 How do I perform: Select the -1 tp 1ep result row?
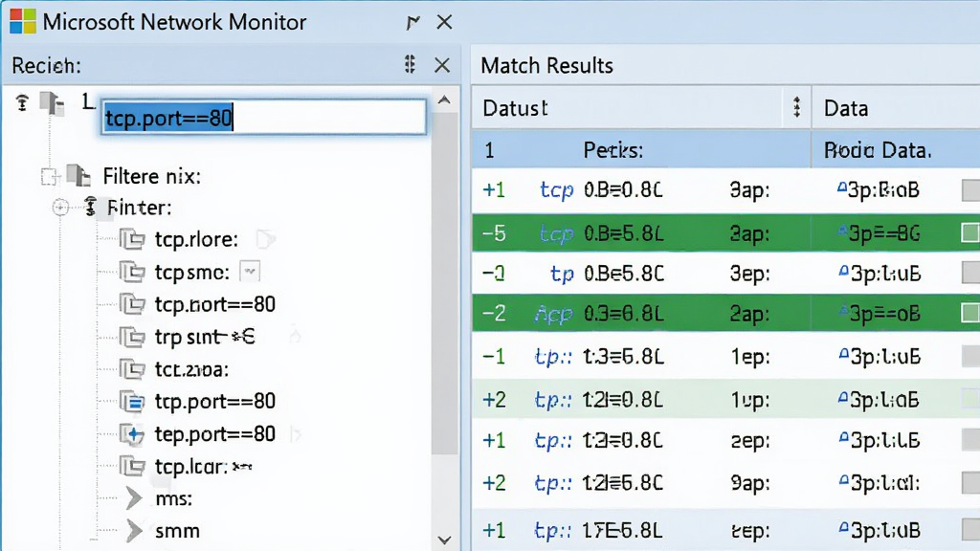pos(725,357)
